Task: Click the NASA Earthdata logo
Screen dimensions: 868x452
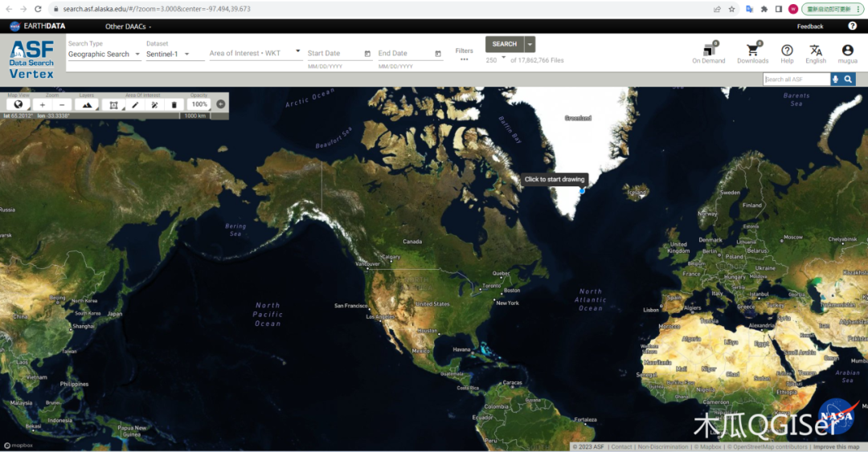Action: point(38,26)
